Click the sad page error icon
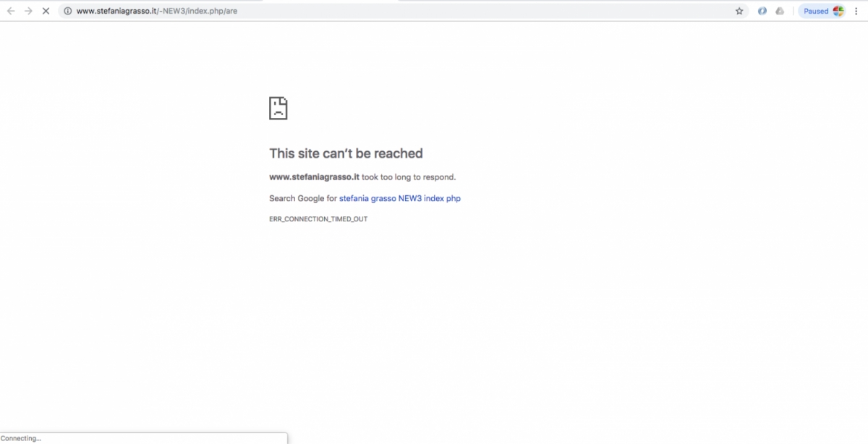Image resolution: width=868 pixels, height=444 pixels. pyautogui.click(x=278, y=108)
